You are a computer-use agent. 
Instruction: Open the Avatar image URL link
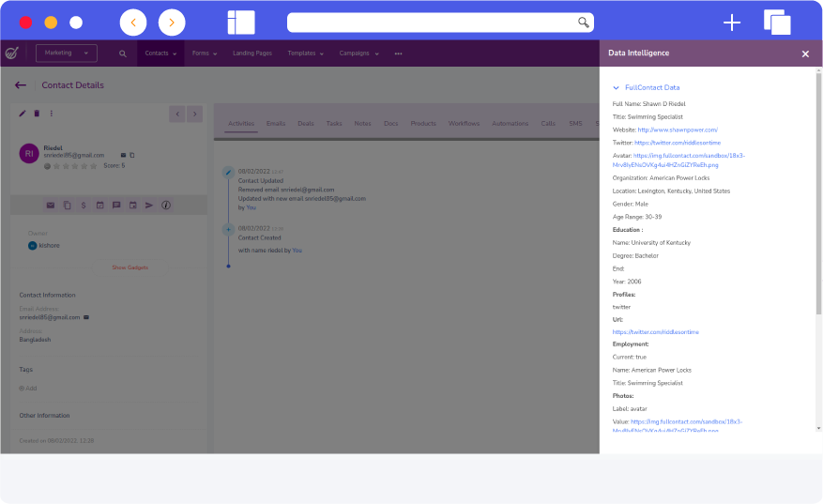click(678, 160)
